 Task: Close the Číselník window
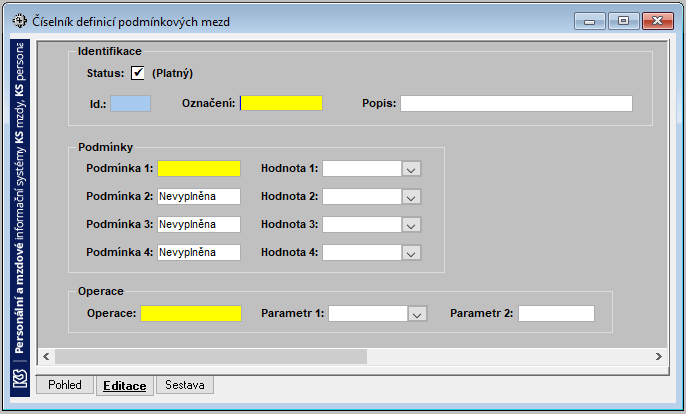(658, 21)
